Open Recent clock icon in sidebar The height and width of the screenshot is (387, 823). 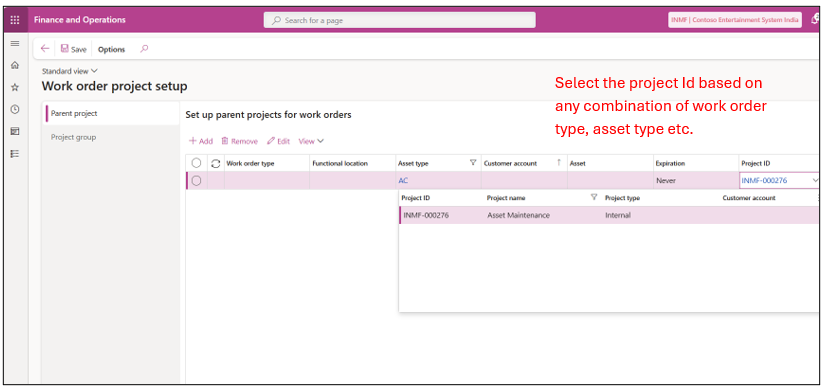(15, 109)
